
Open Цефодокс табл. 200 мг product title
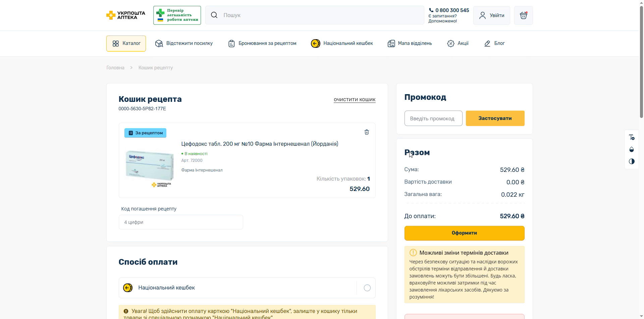260,144
